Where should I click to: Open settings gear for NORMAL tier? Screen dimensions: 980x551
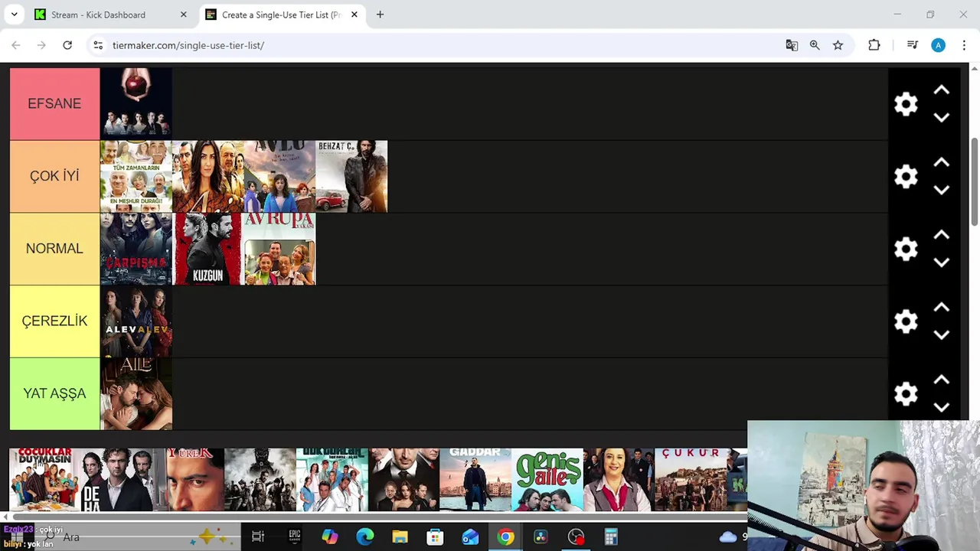point(906,249)
